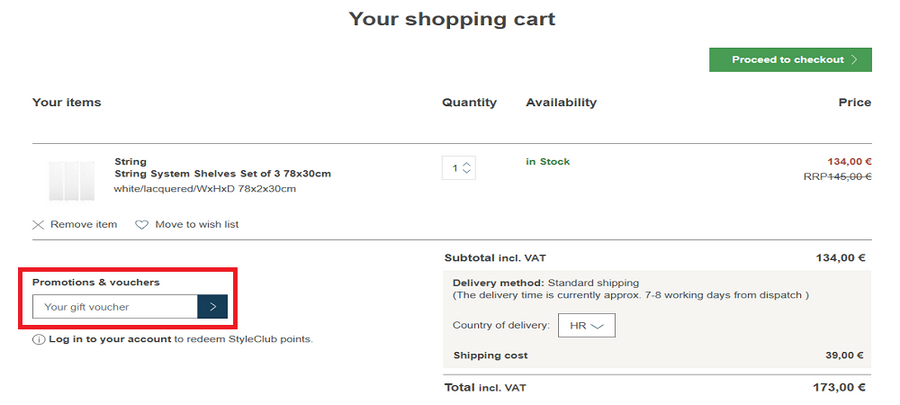Click the info icon near StyleClub points
900x405 pixels.
(38, 340)
